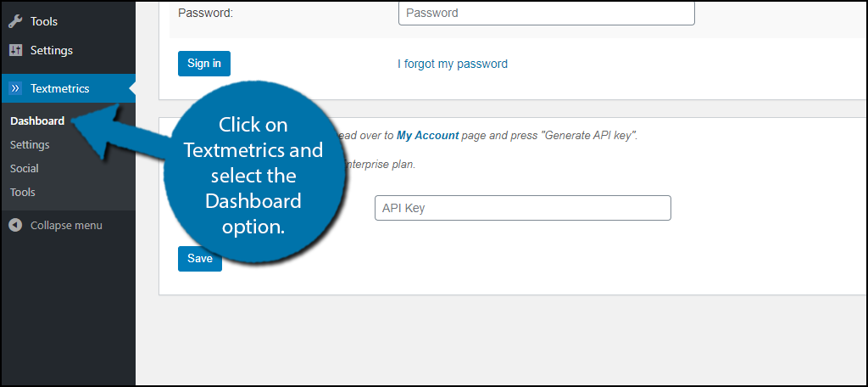Go to the Social submenu item
This screenshot has width=868, height=387.
25,169
